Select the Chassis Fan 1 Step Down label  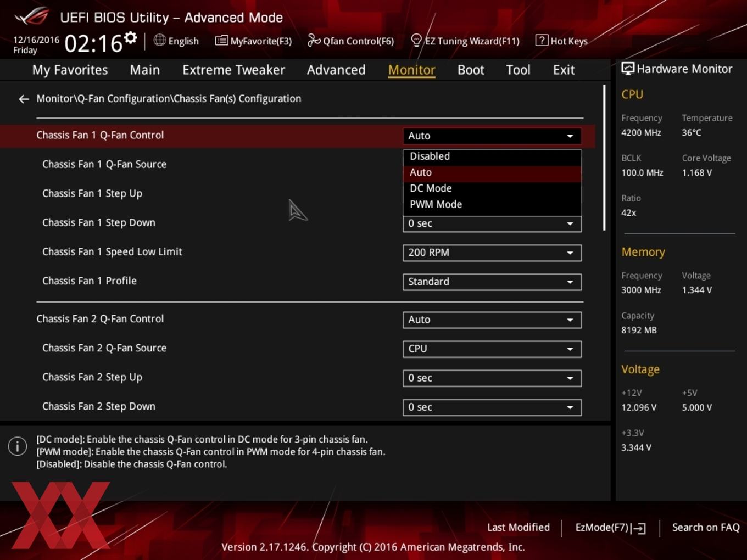click(99, 222)
